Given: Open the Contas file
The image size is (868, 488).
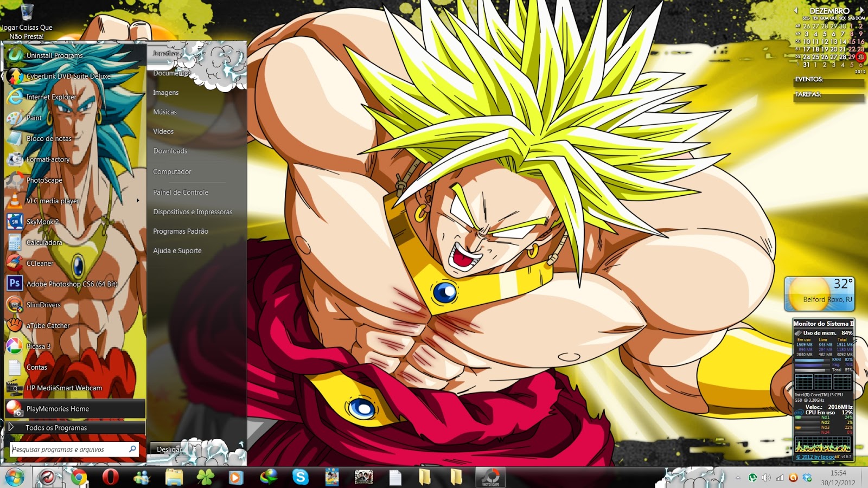Looking at the screenshot, I should [75, 367].
